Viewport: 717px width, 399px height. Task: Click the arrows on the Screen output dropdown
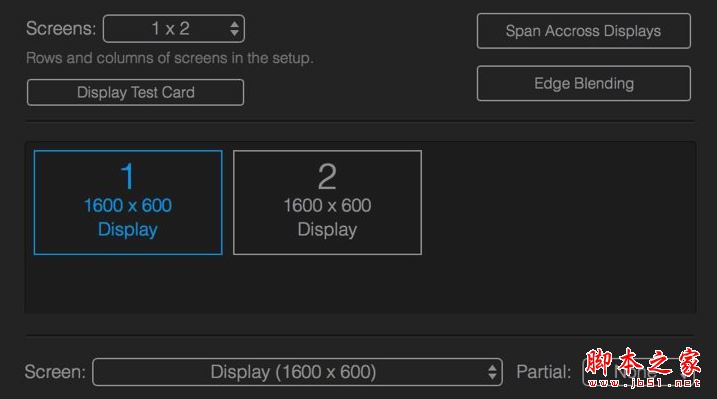[492, 372]
